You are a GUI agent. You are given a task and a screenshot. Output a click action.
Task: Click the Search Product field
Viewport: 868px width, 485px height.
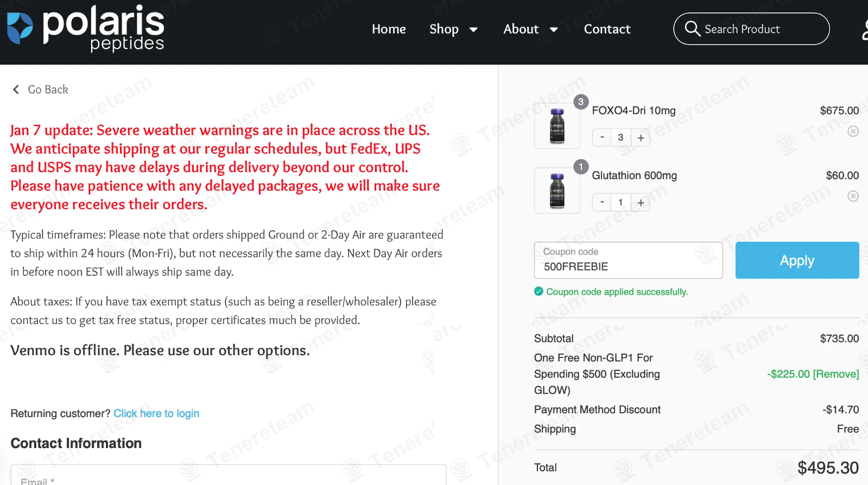760,29
